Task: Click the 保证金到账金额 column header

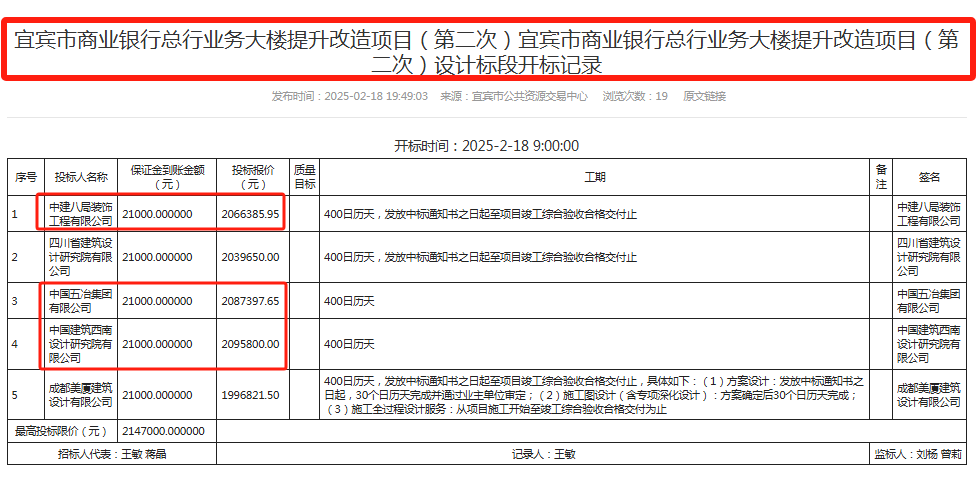Action: pyautogui.click(x=167, y=177)
